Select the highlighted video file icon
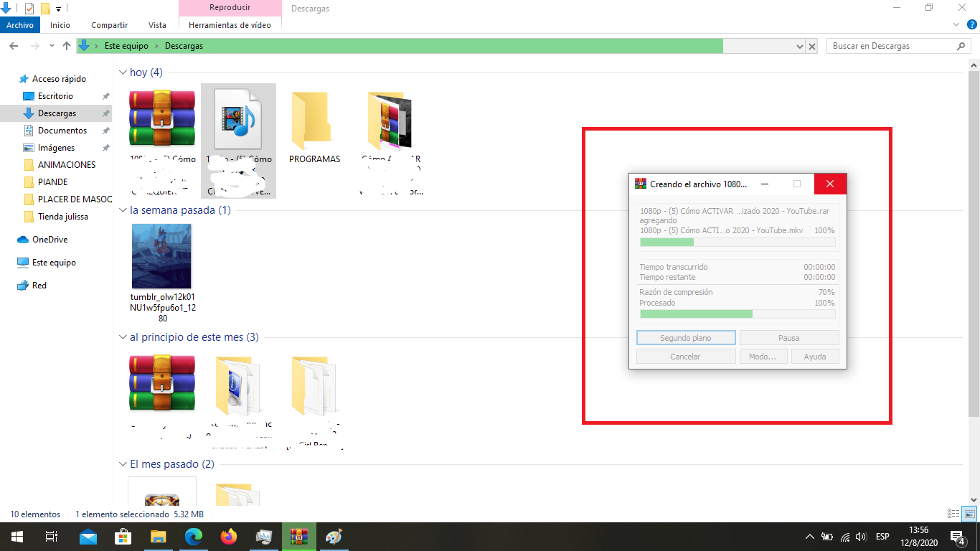 click(238, 118)
